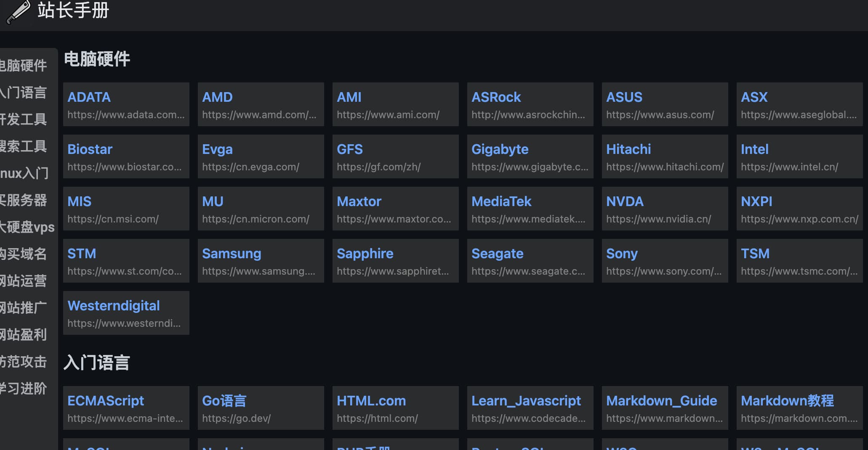Visit the AMD website card
This screenshot has width=868, height=450.
[261, 104]
